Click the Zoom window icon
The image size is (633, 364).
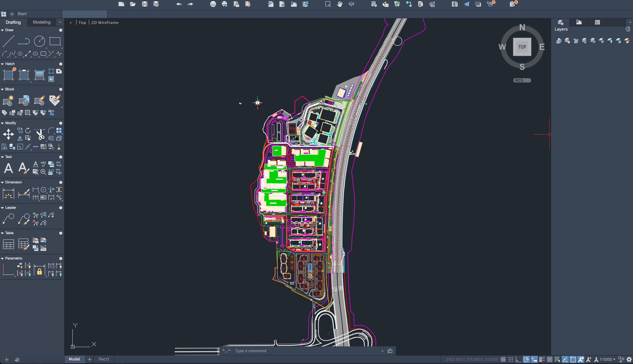point(328,4)
